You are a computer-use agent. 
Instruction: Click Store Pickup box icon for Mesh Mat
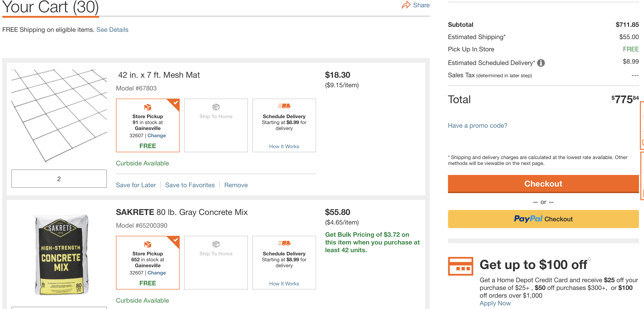coord(148,107)
